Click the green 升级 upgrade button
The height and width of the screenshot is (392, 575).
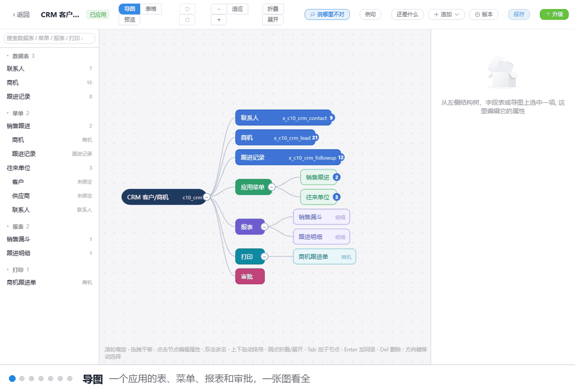coord(554,14)
